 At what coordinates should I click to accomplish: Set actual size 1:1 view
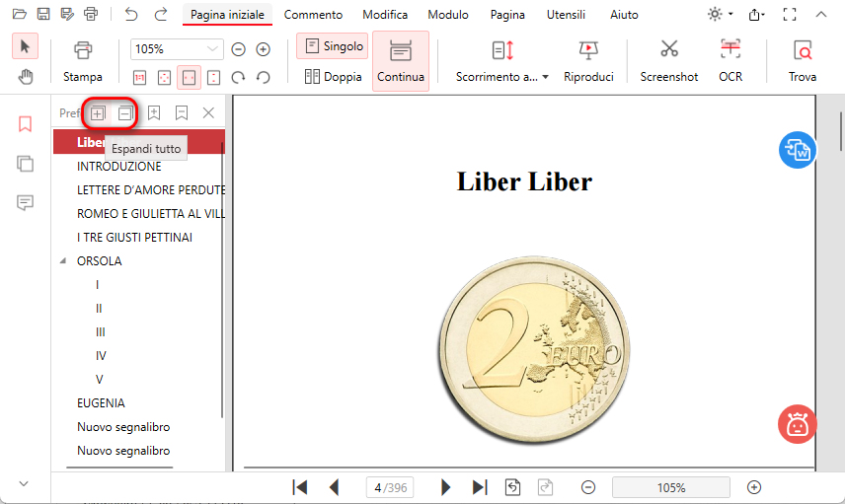coord(139,78)
